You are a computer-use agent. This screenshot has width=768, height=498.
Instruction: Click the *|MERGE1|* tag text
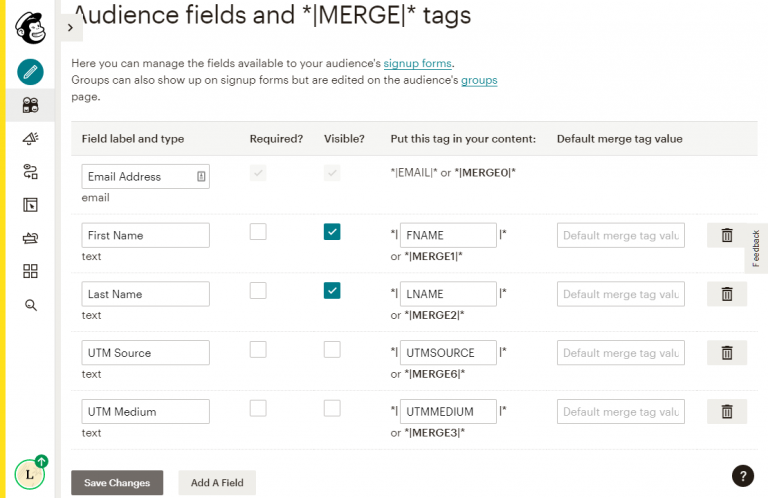(x=433, y=257)
